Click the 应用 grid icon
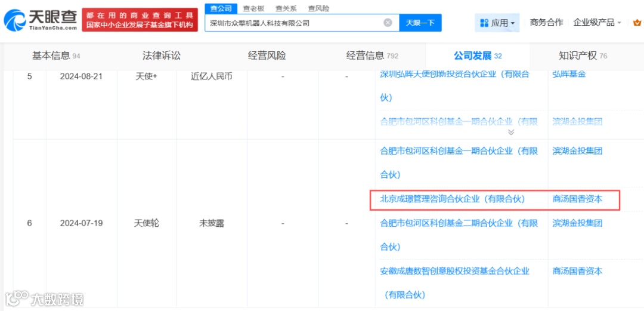Screen dimensions: 644x311 [484, 23]
